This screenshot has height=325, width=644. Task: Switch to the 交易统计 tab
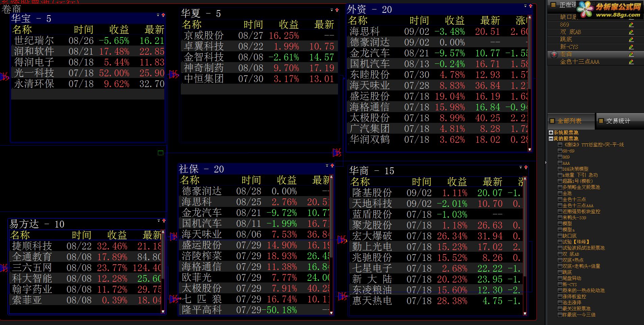(x=620, y=121)
